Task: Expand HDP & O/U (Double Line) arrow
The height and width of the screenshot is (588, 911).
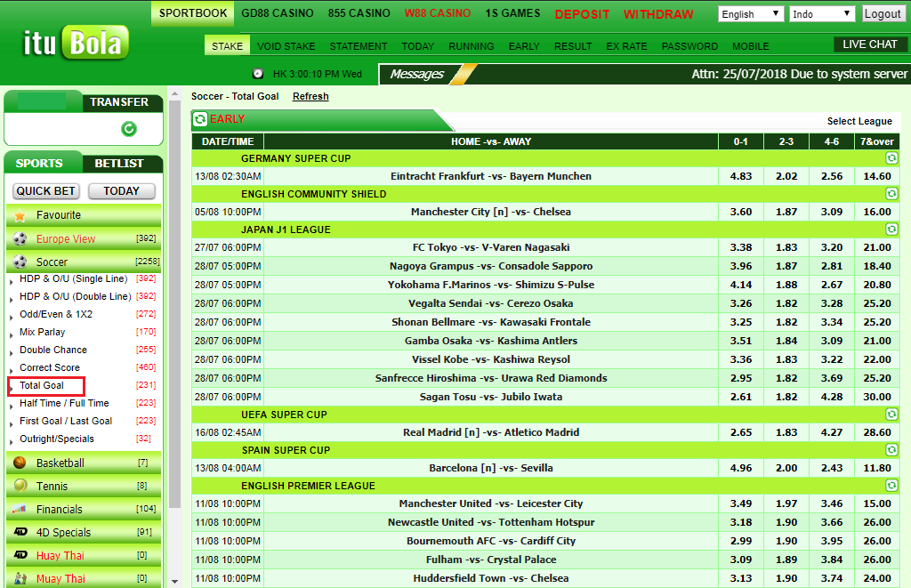Action: (12, 299)
